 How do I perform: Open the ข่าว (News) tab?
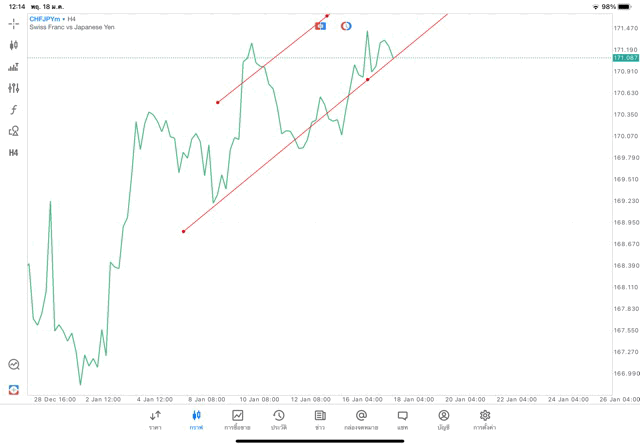(x=320, y=420)
